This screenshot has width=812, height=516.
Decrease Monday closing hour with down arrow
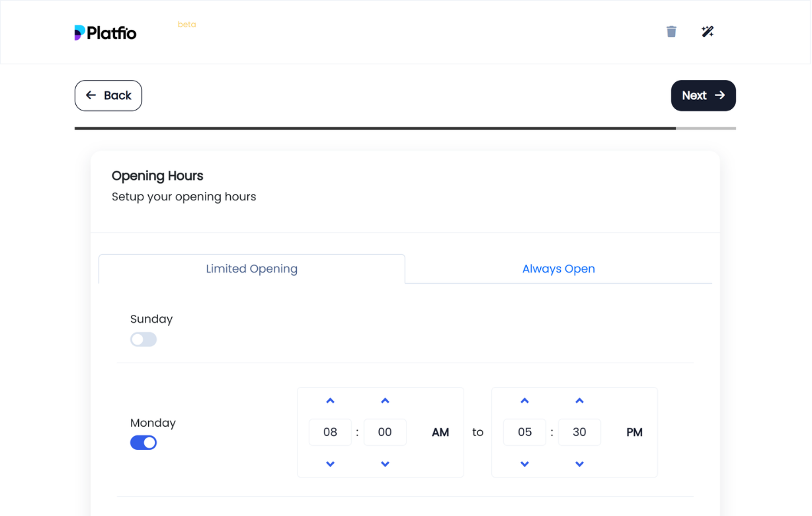tap(524, 464)
